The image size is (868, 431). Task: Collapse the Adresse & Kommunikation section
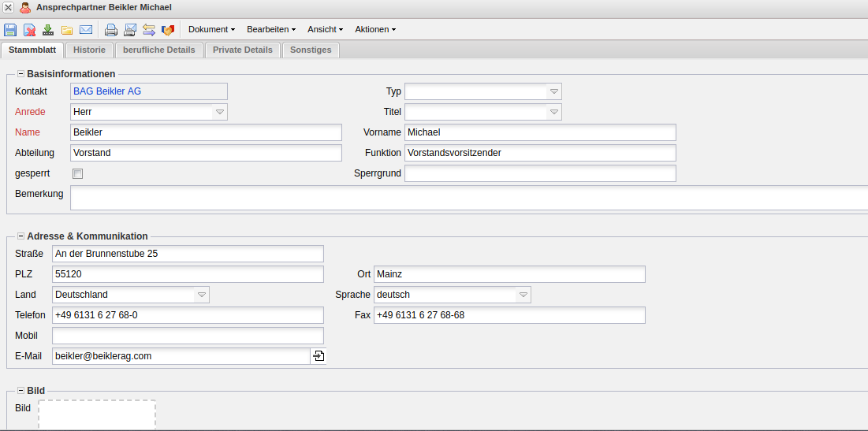[x=20, y=236]
